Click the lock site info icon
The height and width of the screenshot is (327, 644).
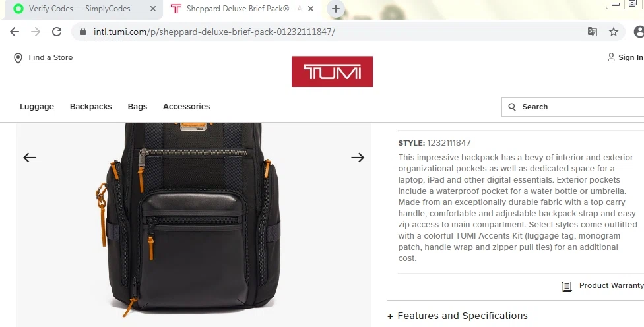pos(83,32)
